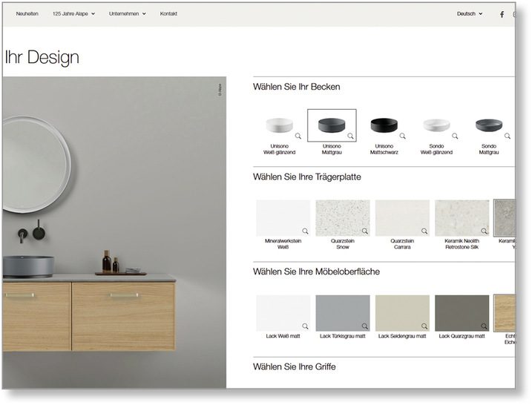The width and height of the screenshot is (532, 405).
Task: Open the Kontakt menu item
Action: [x=168, y=13]
